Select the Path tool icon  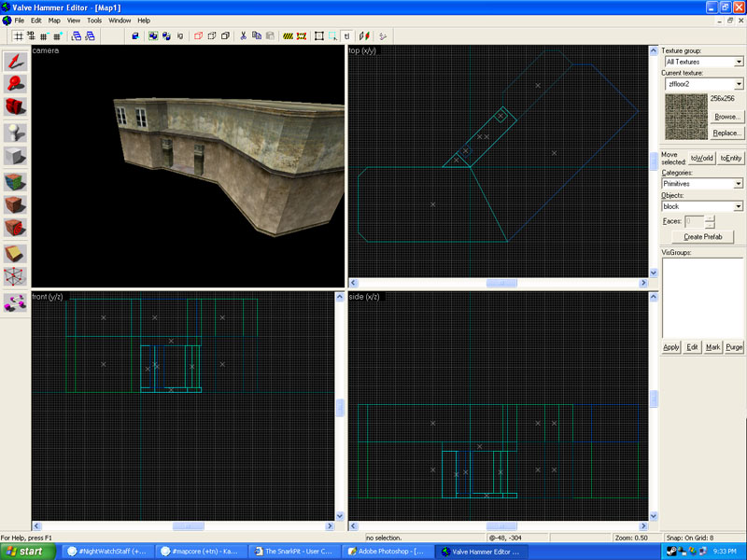click(14, 301)
